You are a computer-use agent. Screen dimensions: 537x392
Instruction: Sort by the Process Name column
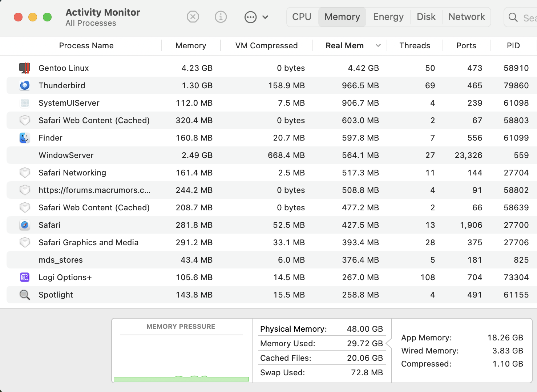pyautogui.click(x=86, y=45)
